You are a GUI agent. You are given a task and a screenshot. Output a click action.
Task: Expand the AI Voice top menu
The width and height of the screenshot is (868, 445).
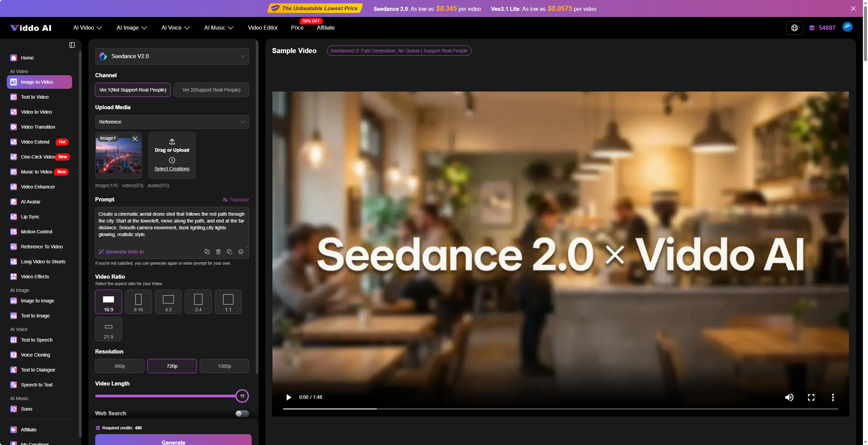176,28
